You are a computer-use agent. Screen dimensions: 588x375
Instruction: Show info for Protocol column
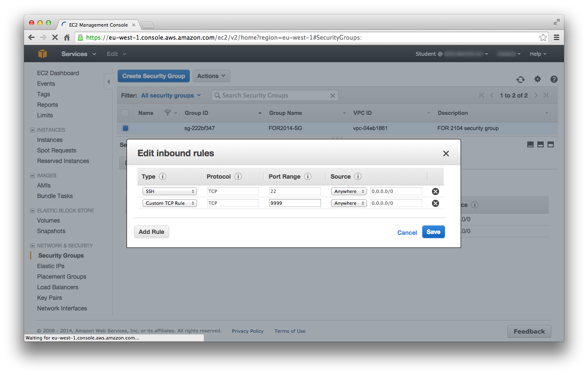[238, 177]
